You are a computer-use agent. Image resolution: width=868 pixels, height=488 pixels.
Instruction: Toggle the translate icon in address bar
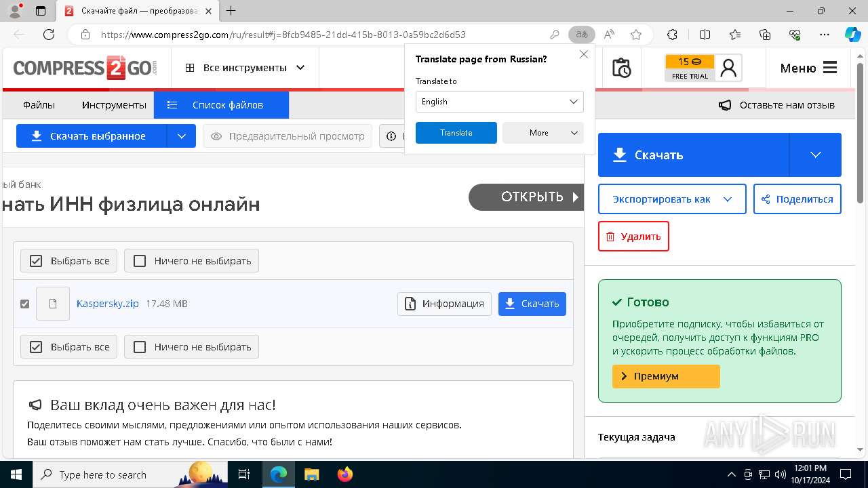[x=582, y=35]
